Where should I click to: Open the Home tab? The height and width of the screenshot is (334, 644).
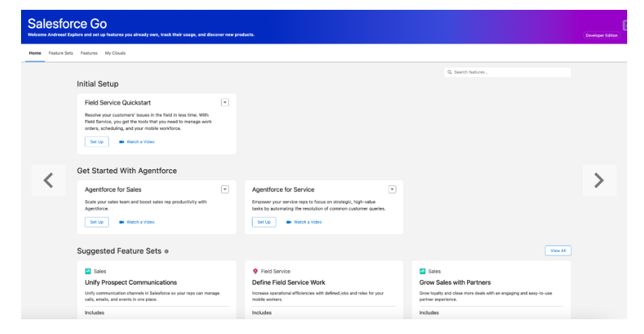[x=35, y=53]
